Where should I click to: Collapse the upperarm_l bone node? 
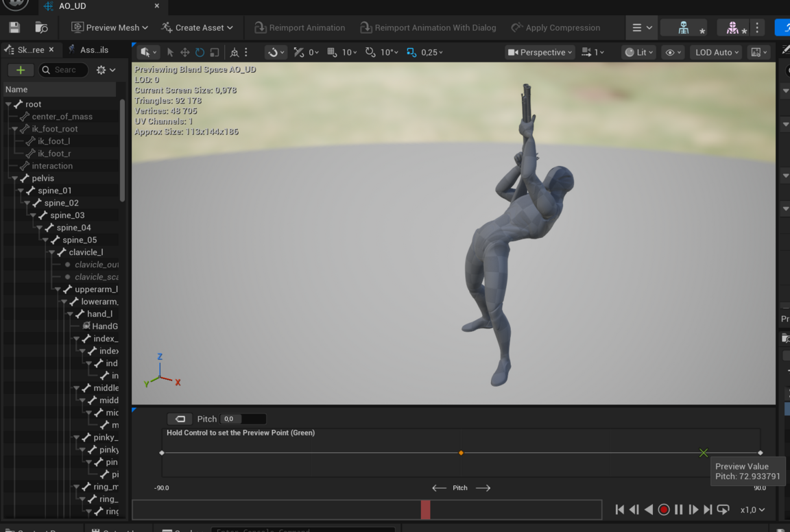coord(58,289)
